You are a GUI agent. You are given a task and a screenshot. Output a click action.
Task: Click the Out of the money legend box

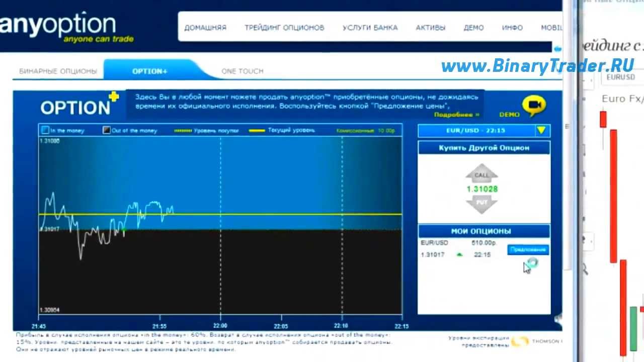click(x=107, y=130)
